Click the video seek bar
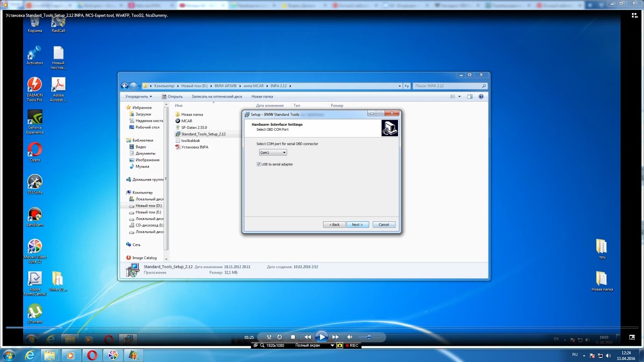 click(322, 328)
